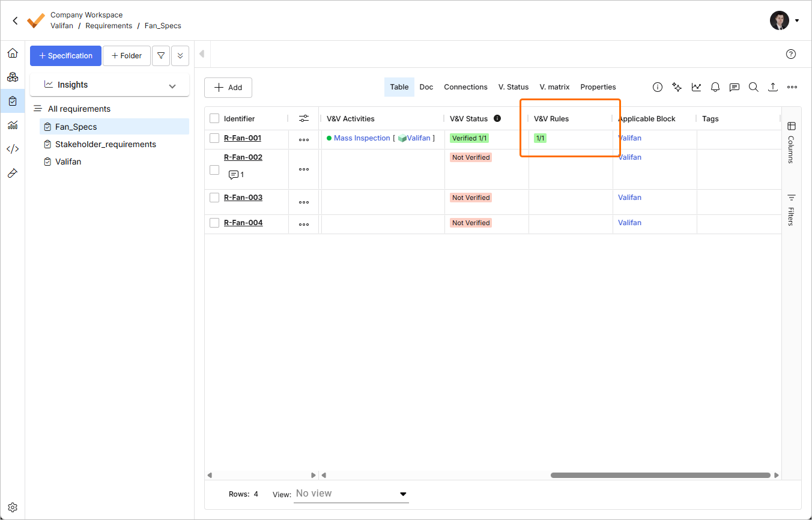Collapse the left tree panel arrow
Image resolution: width=812 pixels, height=520 pixels.
202,54
